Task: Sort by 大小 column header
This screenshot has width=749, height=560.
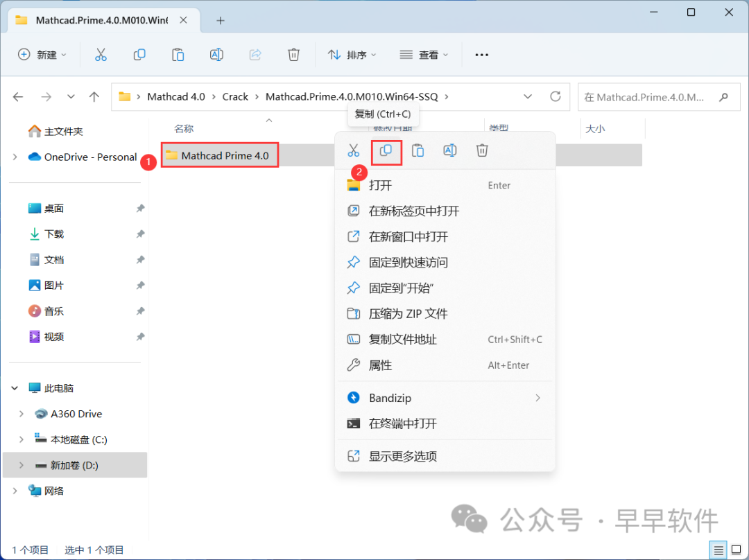Action: 595,129
